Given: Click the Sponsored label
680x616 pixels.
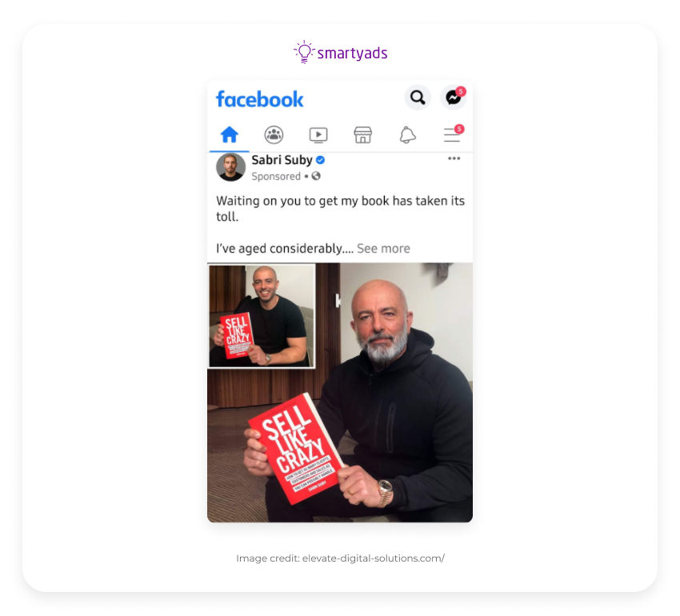Looking at the screenshot, I should coord(276,177).
